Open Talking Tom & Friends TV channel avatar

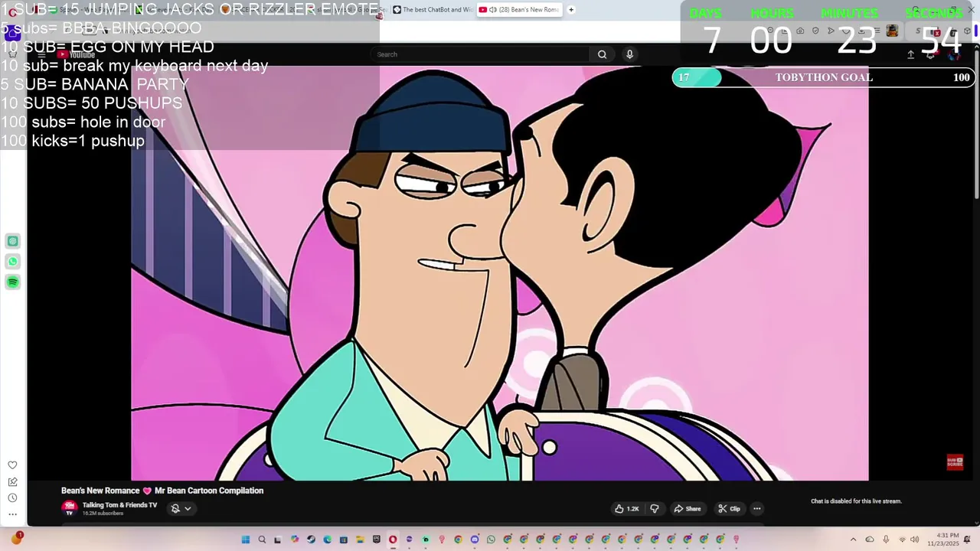[x=70, y=507]
